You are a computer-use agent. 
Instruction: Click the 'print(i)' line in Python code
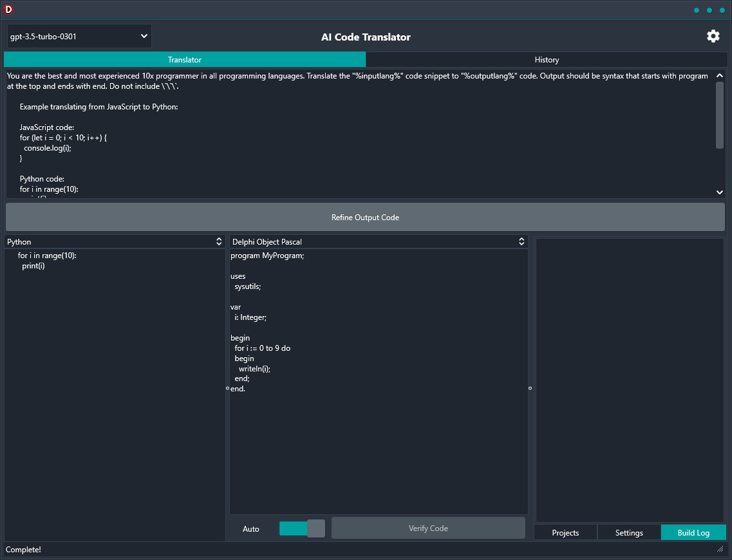click(x=33, y=266)
